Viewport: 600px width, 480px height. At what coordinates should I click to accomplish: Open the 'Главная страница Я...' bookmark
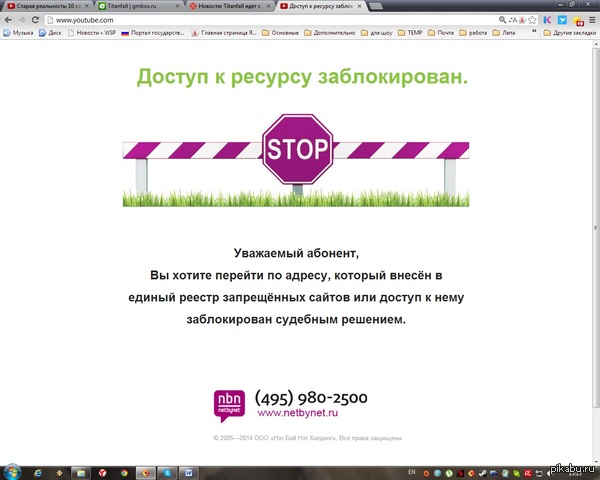(x=224, y=33)
